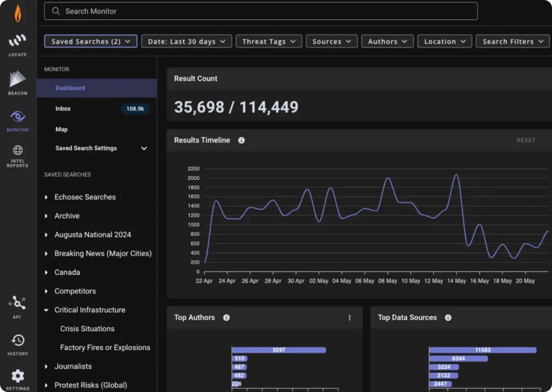Image resolution: width=552 pixels, height=392 pixels.
Task: Open the API icon in sidebar
Action: (18, 303)
